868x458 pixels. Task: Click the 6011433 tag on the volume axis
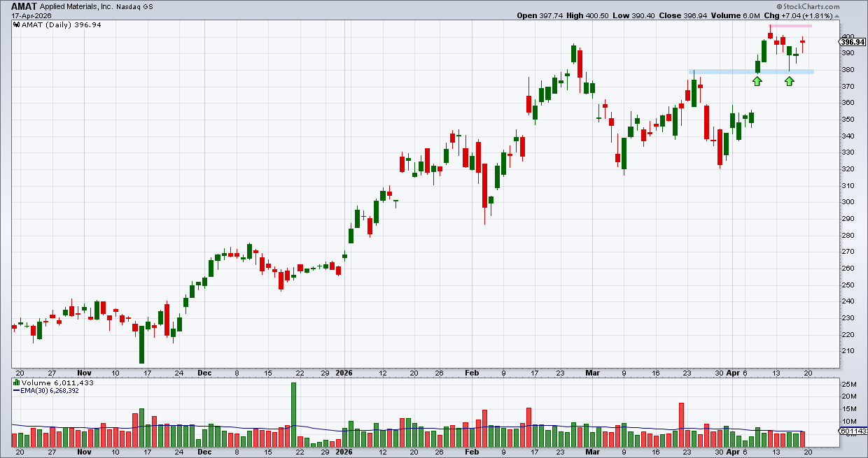point(853,431)
